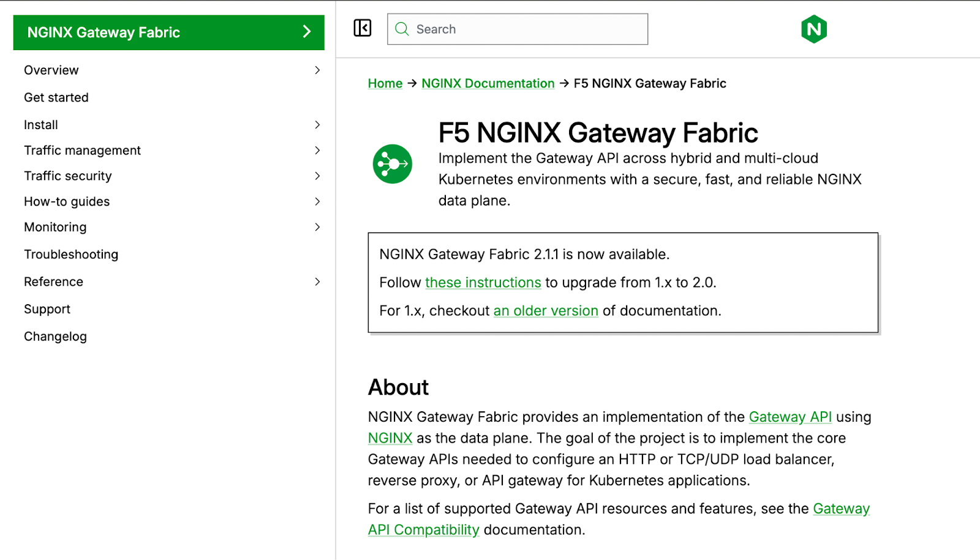
Task: Click 'NGINX Gateway Fabric 2.1.1 is now available' text
Action: pos(524,254)
